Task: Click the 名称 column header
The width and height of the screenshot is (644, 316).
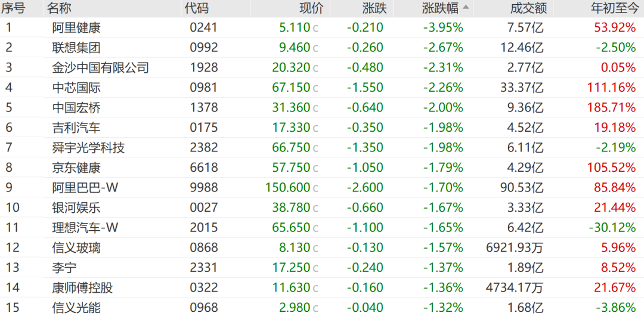Action: [58, 8]
